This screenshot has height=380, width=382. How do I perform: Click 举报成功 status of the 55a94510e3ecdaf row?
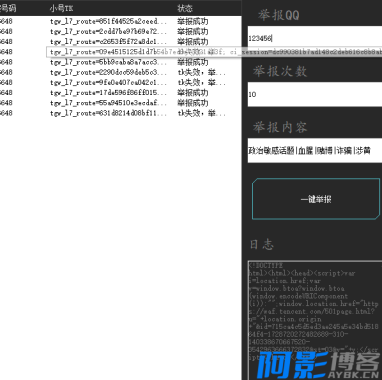coord(193,103)
